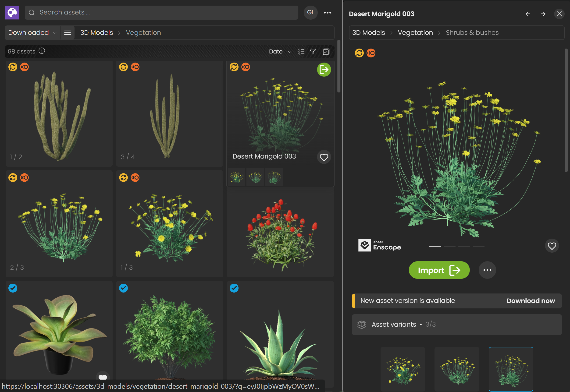Go to previous asset arrow in details panel
The width and height of the screenshot is (570, 392).
[528, 14]
